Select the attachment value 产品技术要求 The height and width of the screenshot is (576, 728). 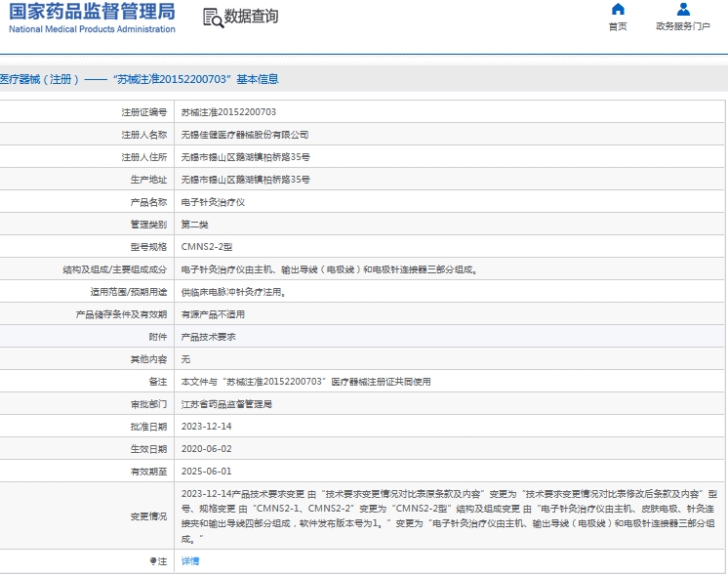coord(208,337)
